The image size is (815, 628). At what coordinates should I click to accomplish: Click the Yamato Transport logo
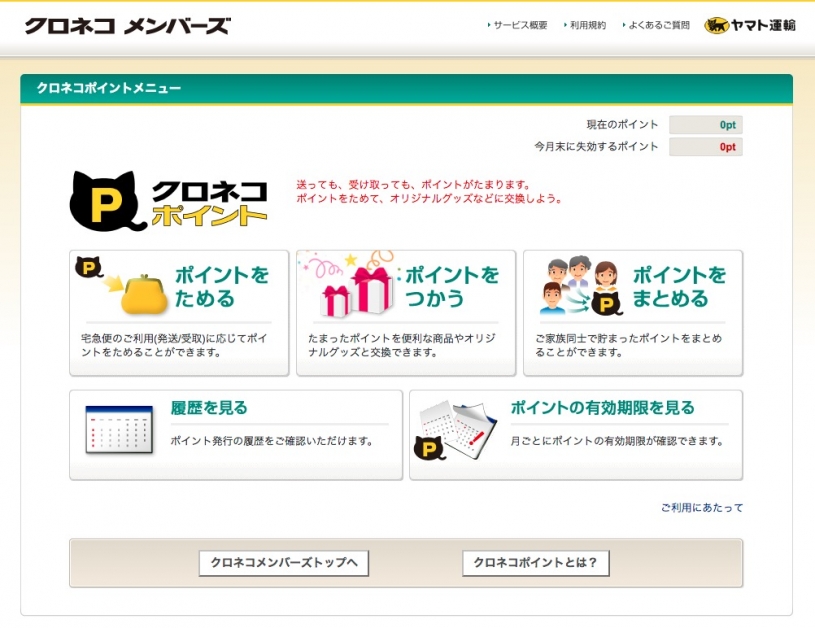click(x=750, y=25)
